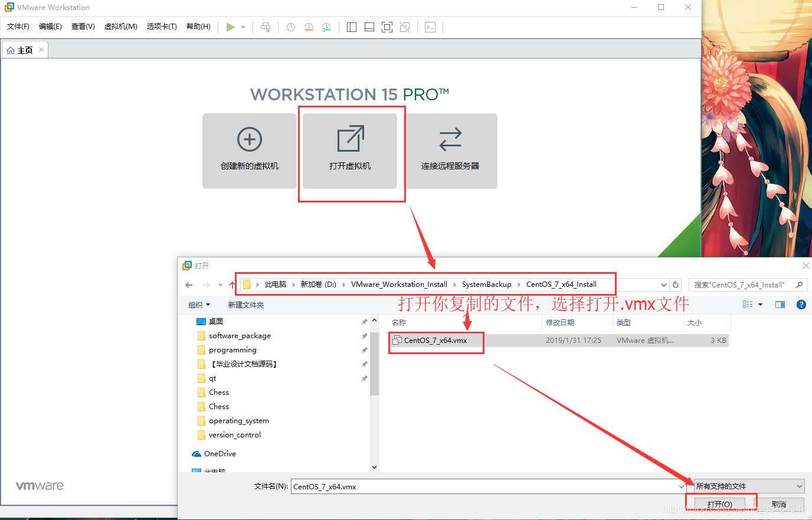Take a snapshot using clock-plus icon

pyautogui.click(x=290, y=27)
